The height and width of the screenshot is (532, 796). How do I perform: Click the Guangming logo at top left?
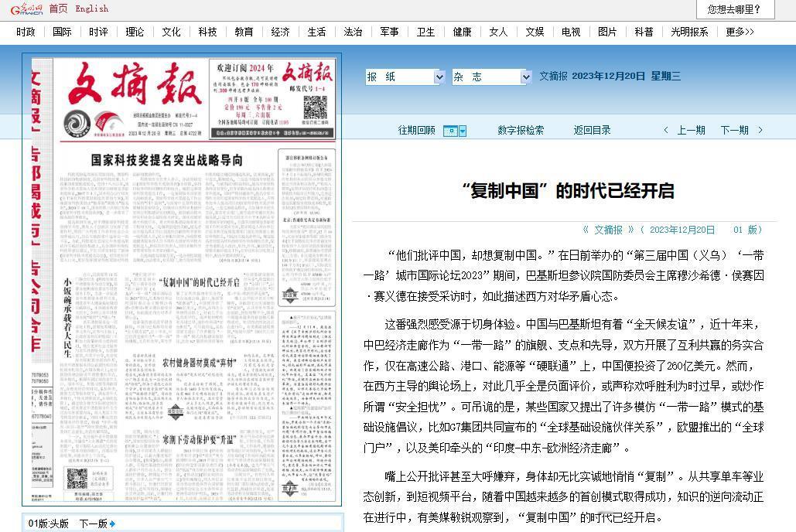point(27,9)
